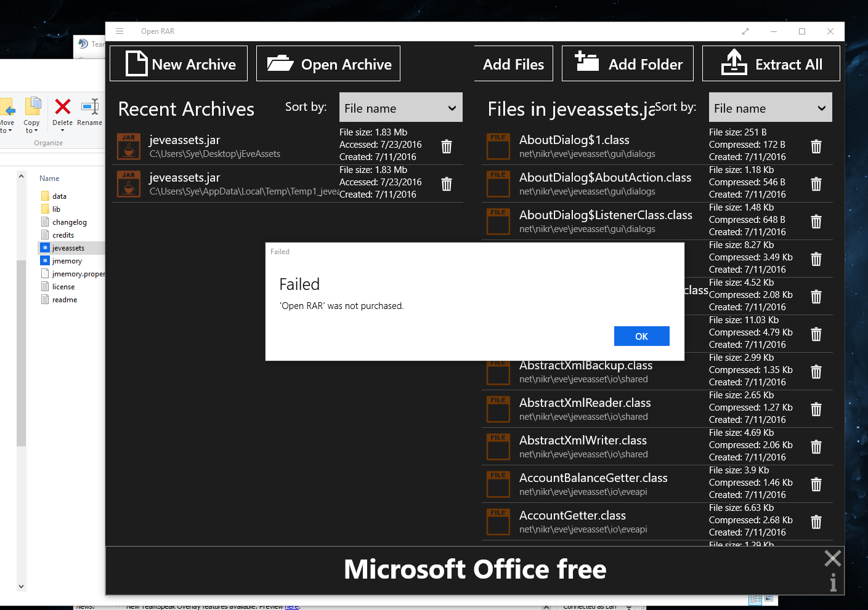Click the Extract All button
The width and height of the screenshot is (868, 610).
tap(771, 63)
